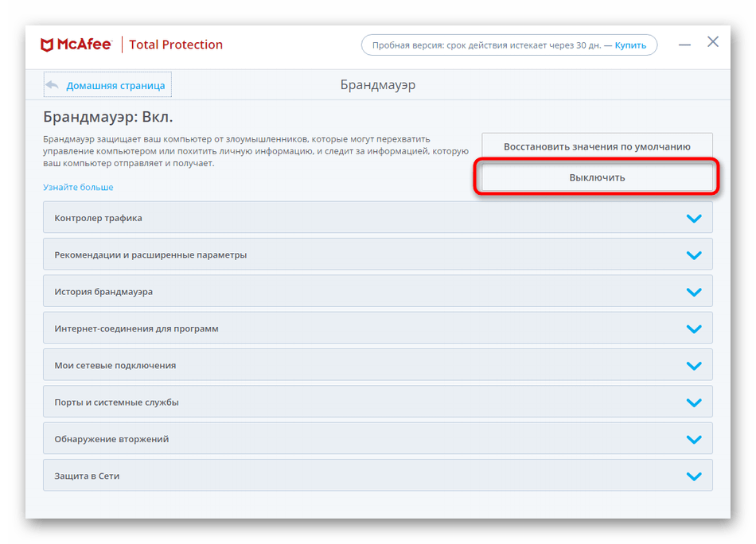Click the trial version notification banner
756x544 pixels.
click(509, 45)
